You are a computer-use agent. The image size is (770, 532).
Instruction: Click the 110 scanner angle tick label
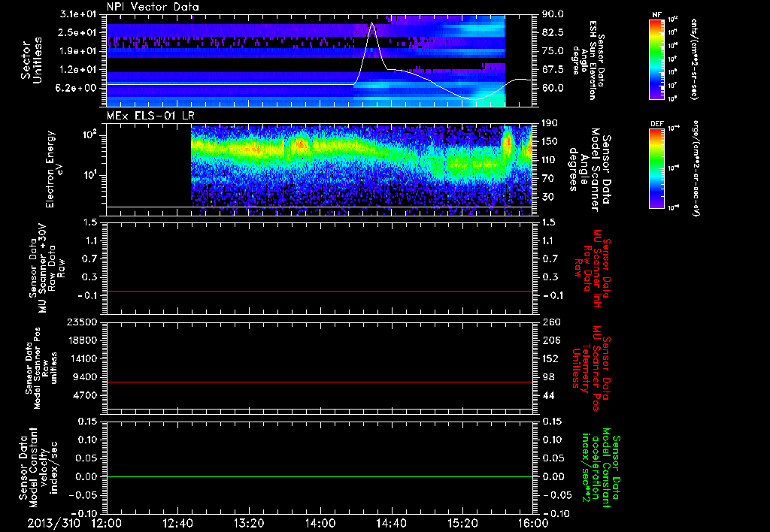(x=550, y=160)
